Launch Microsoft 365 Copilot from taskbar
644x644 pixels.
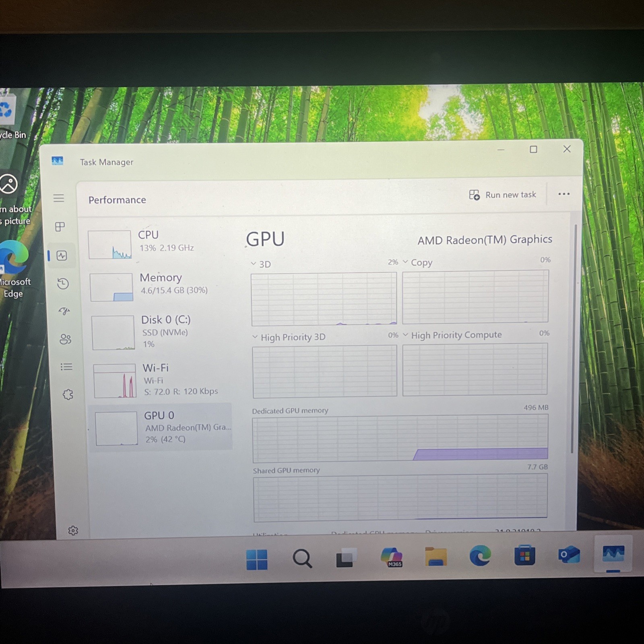(x=392, y=557)
